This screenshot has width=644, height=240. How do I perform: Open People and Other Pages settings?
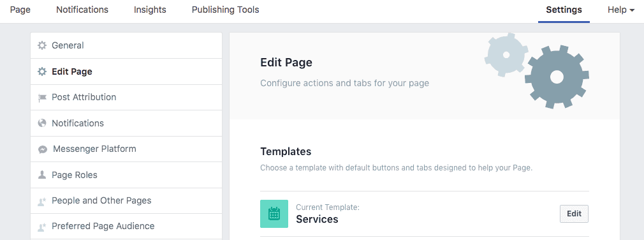[x=126, y=201]
